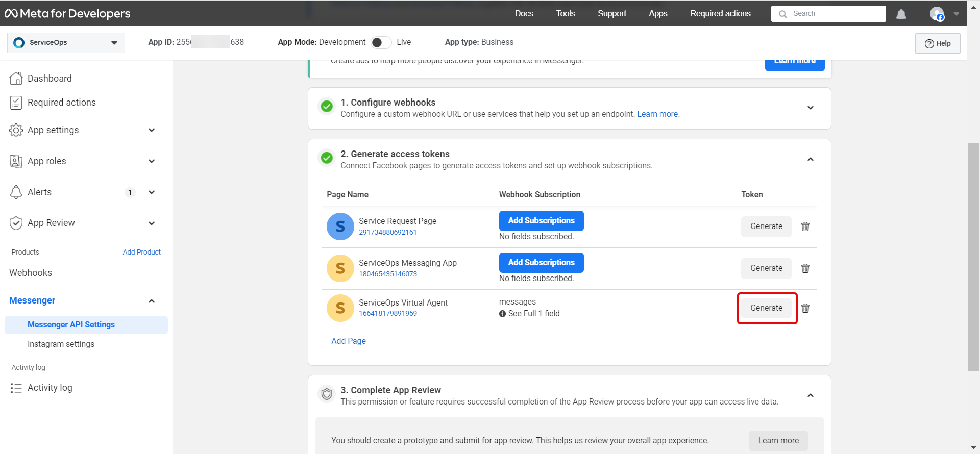Click the Dashboard home icon

point(16,78)
